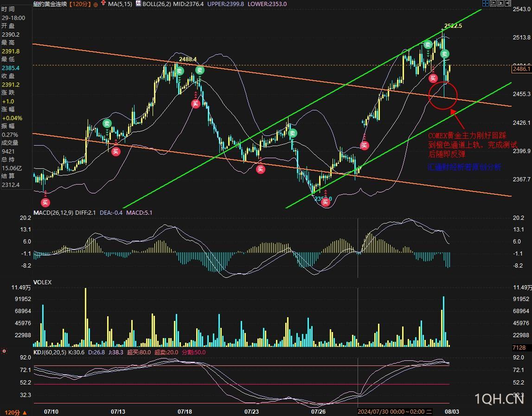Click the lowest price 2385.4

[11, 68]
